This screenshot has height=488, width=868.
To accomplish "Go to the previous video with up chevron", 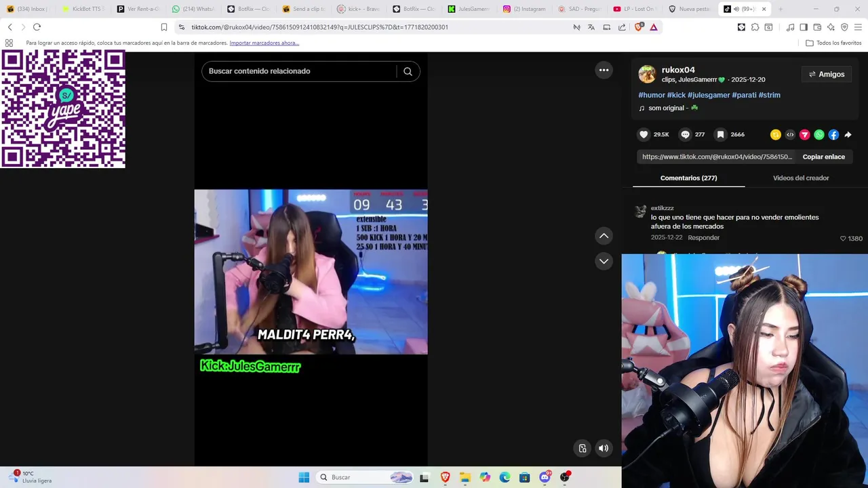I will [x=604, y=236].
